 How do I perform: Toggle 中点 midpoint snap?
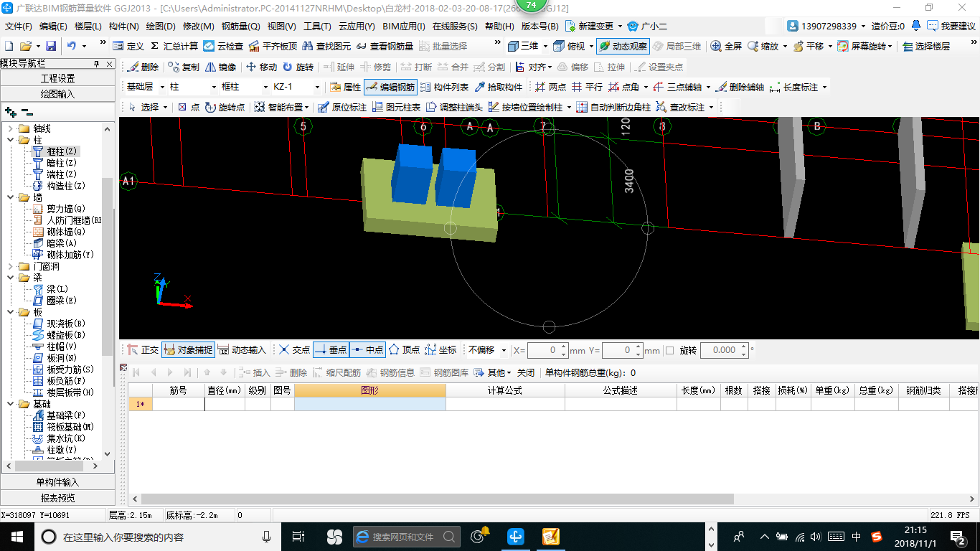coord(367,350)
